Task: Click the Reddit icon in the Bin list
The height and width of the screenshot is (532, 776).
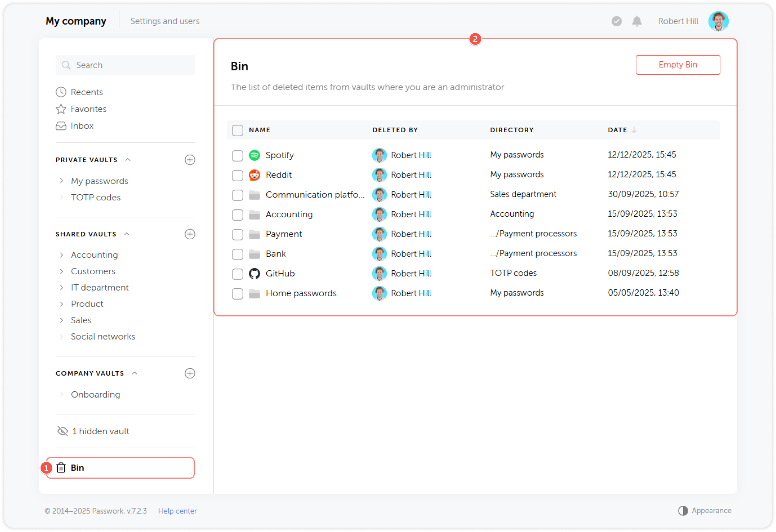Action: (x=254, y=175)
